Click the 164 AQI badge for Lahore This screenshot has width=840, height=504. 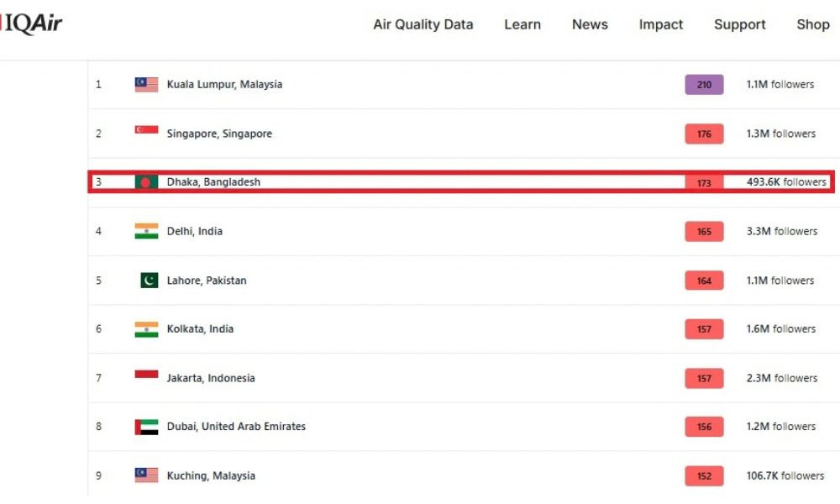coord(704,281)
